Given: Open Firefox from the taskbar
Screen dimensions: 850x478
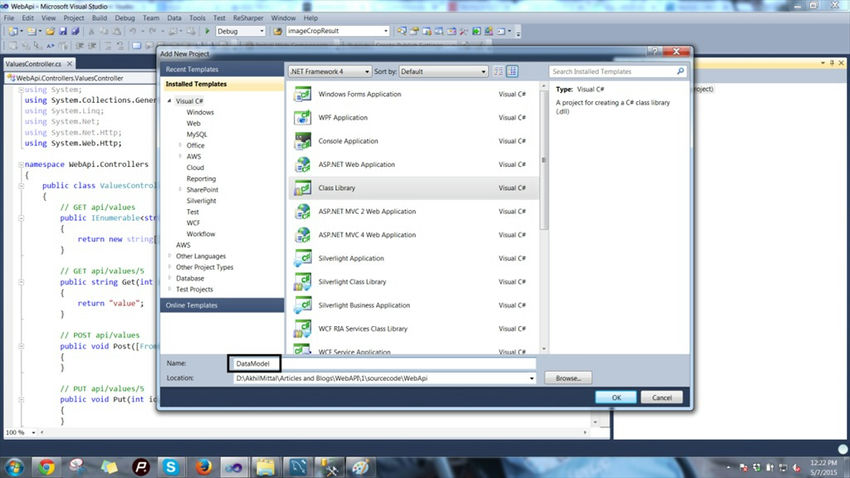Looking at the screenshot, I should [203, 467].
